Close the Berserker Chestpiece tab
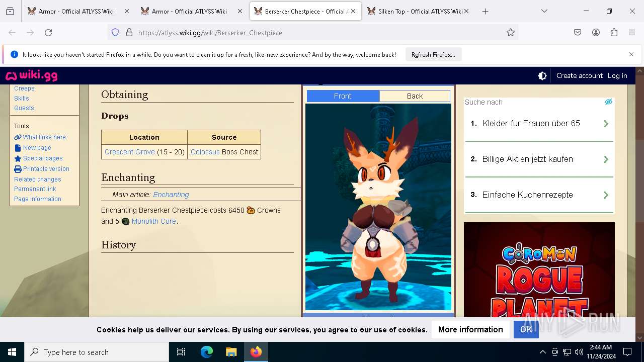 tap(353, 11)
